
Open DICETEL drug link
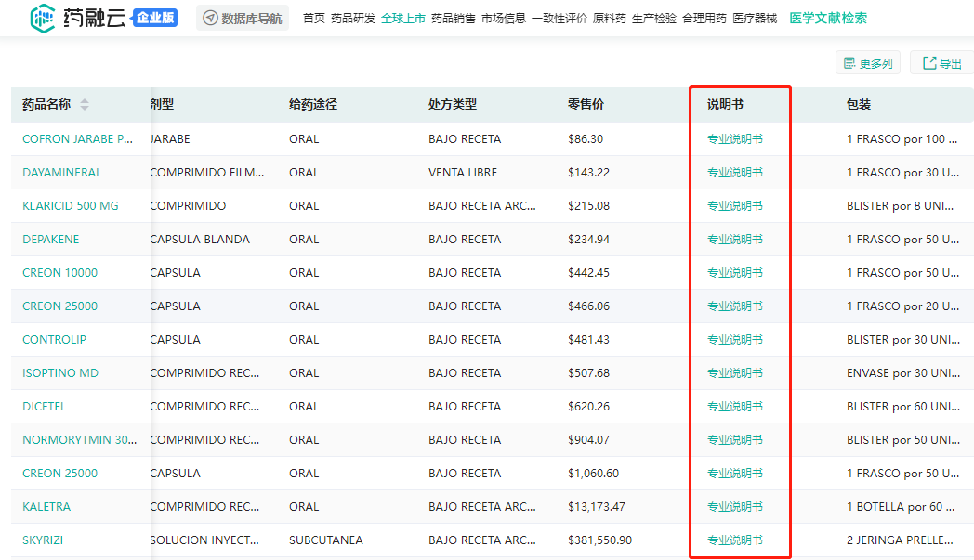[44, 407]
